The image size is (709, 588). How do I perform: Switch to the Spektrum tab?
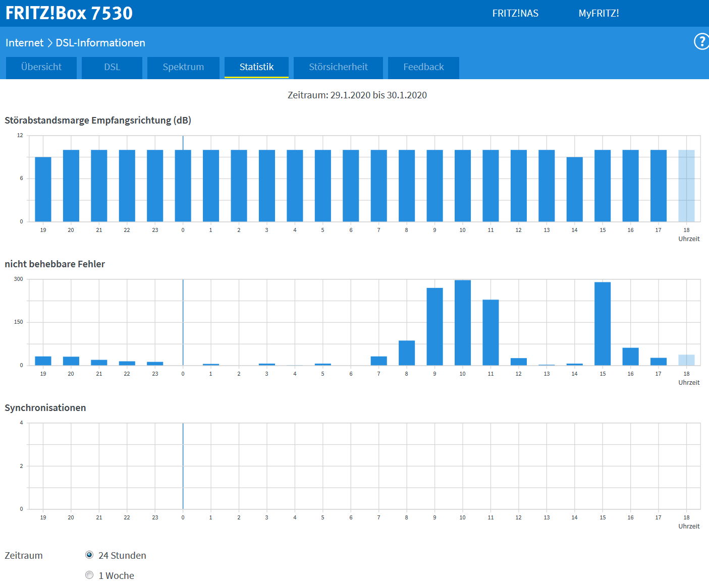tap(183, 67)
